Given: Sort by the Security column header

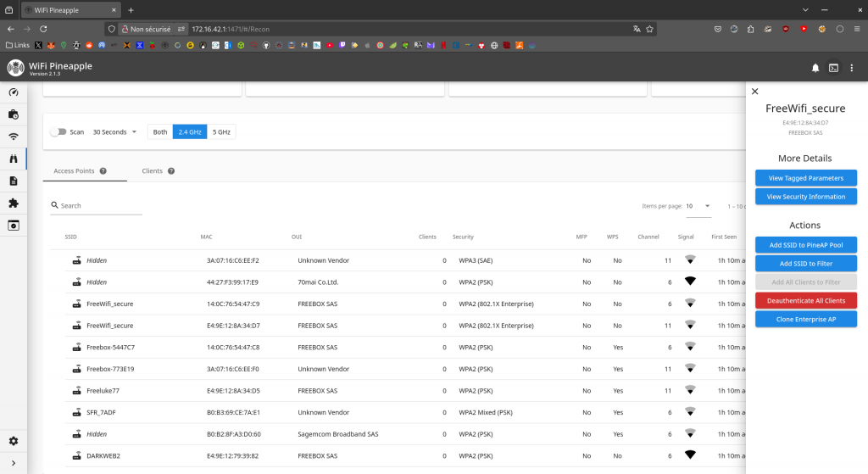Looking at the screenshot, I should 463,237.
